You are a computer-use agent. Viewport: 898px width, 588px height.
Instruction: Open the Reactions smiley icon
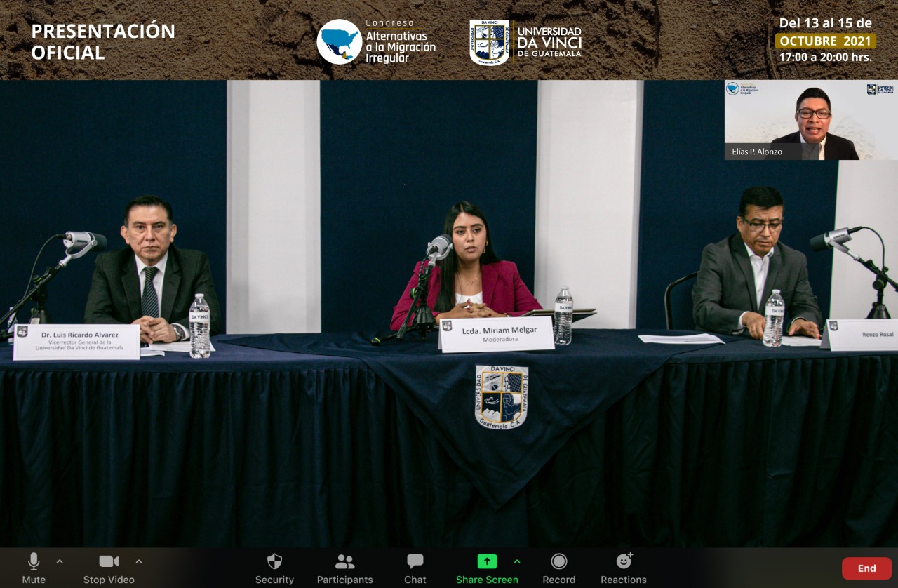click(623, 561)
